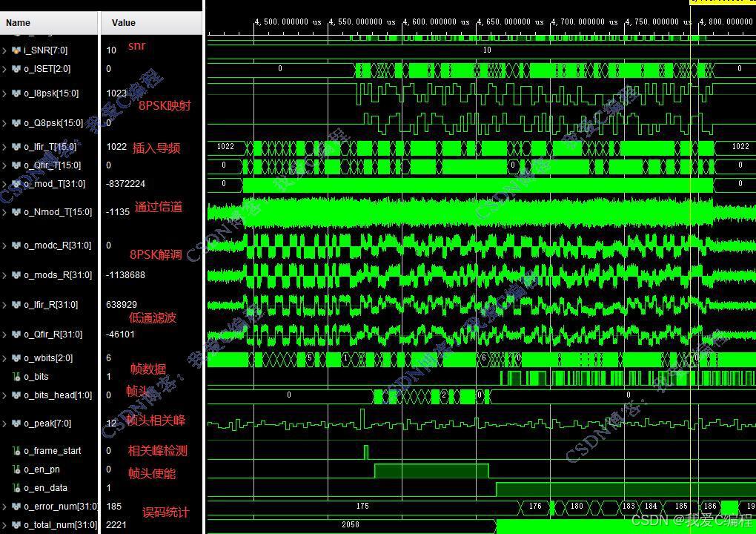The height and width of the screenshot is (534, 756).
Task: Expand the o_total_num[31:0] bus
Action: click(x=4, y=525)
